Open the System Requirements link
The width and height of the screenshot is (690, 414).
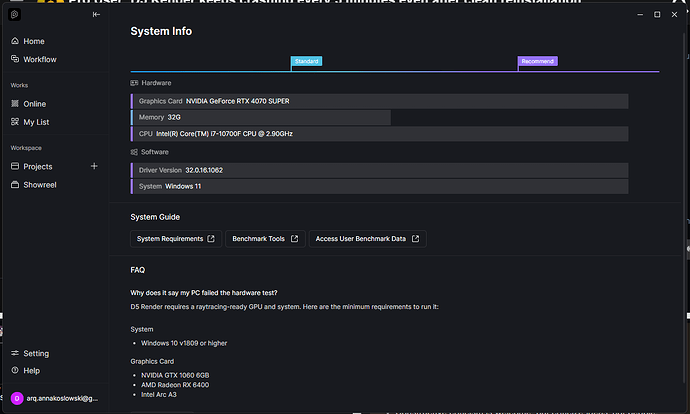[x=176, y=239]
